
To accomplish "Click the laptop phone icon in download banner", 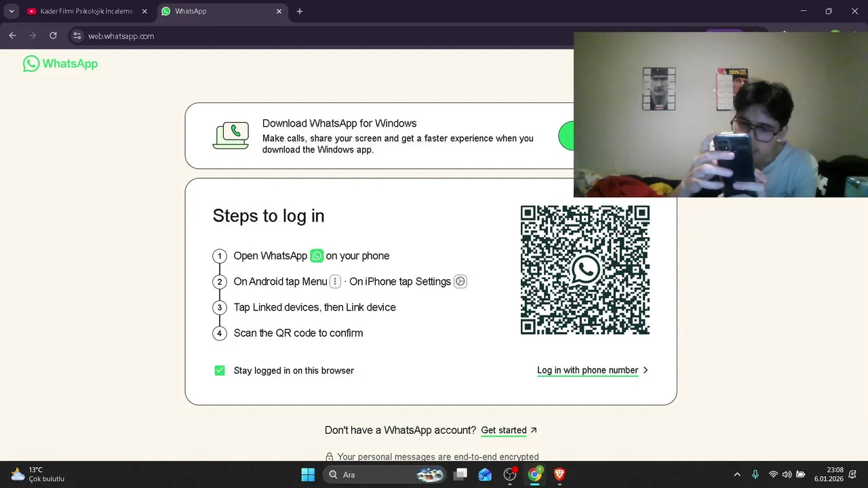I will point(231,136).
